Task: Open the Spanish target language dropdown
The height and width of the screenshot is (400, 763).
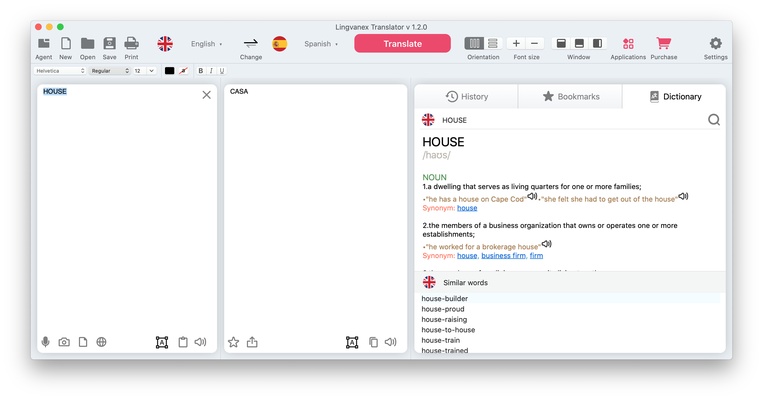Action: (x=321, y=44)
